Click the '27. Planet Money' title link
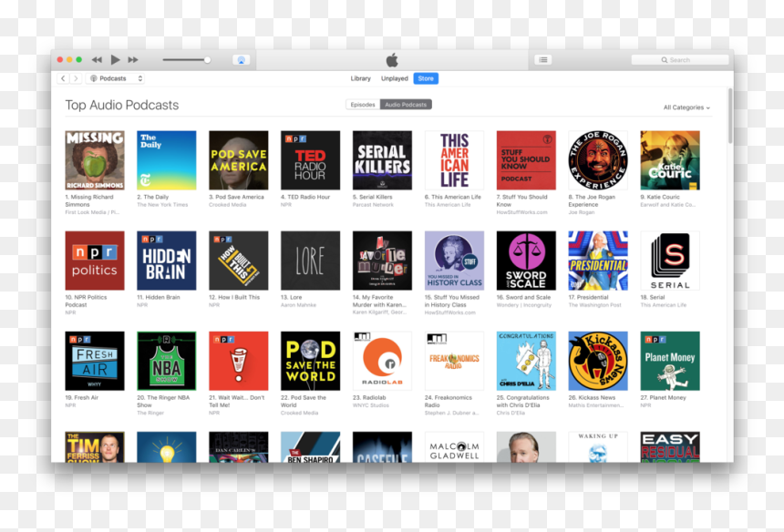This screenshot has height=532, width=784. coord(663,397)
